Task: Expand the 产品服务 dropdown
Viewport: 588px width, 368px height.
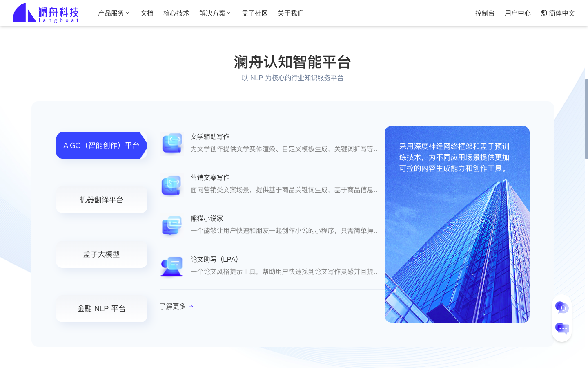Action: coord(114,13)
